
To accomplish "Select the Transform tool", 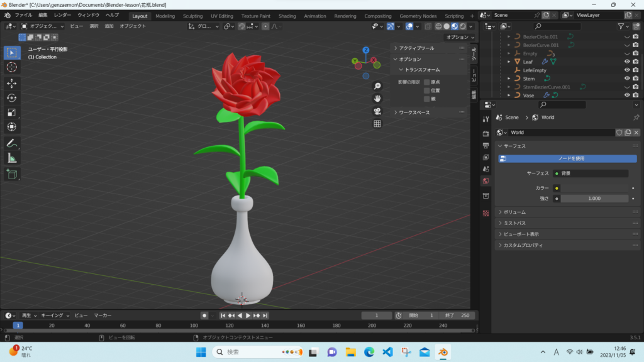I will tap(11, 127).
